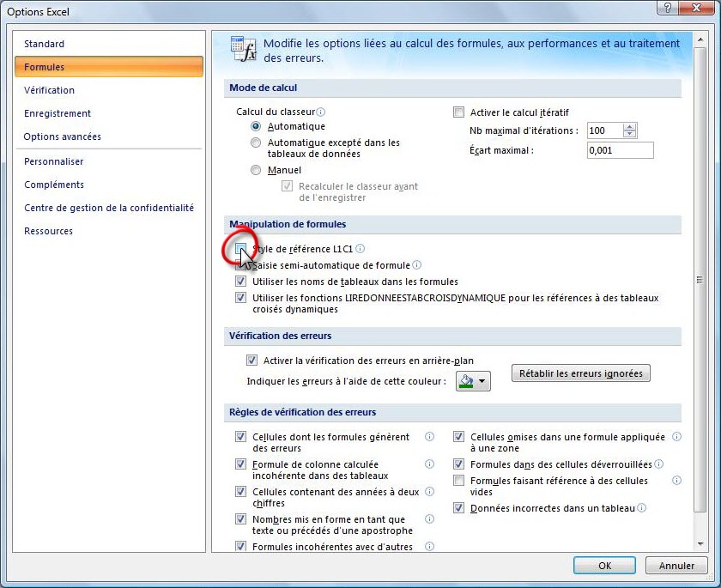The image size is (721, 588).
Task: Open the Ressources category
Action: [x=48, y=231]
